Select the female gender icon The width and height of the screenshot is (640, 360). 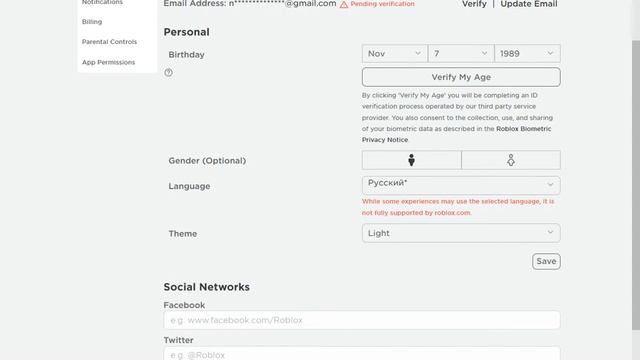[511, 160]
